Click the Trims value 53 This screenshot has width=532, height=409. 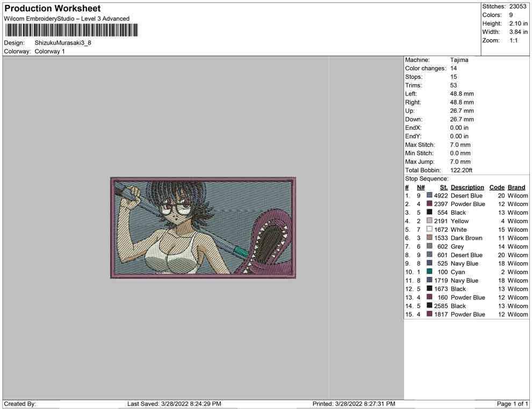click(x=454, y=85)
